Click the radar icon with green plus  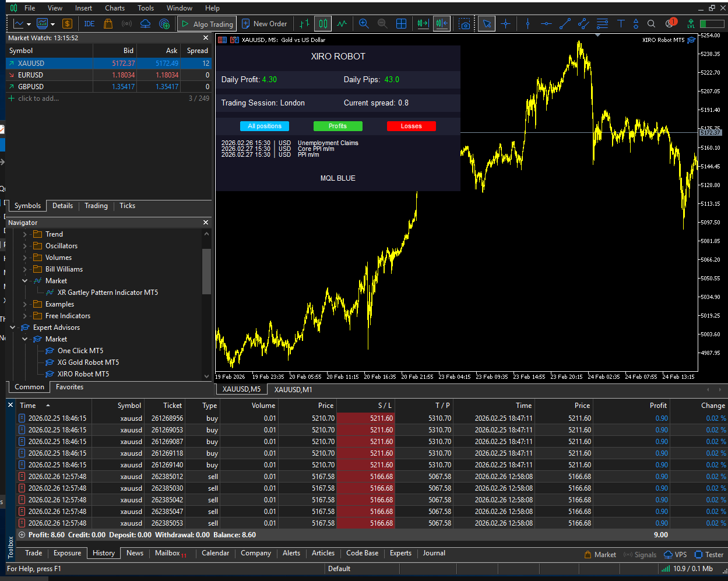[164, 24]
